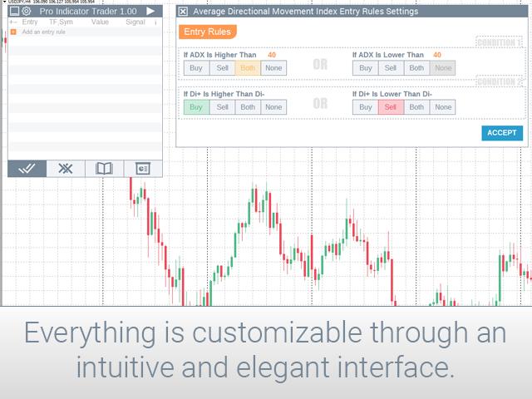The height and width of the screenshot is (399, 532).
Task: Set ADX Lower Than to Both
Action: [416, 68]
